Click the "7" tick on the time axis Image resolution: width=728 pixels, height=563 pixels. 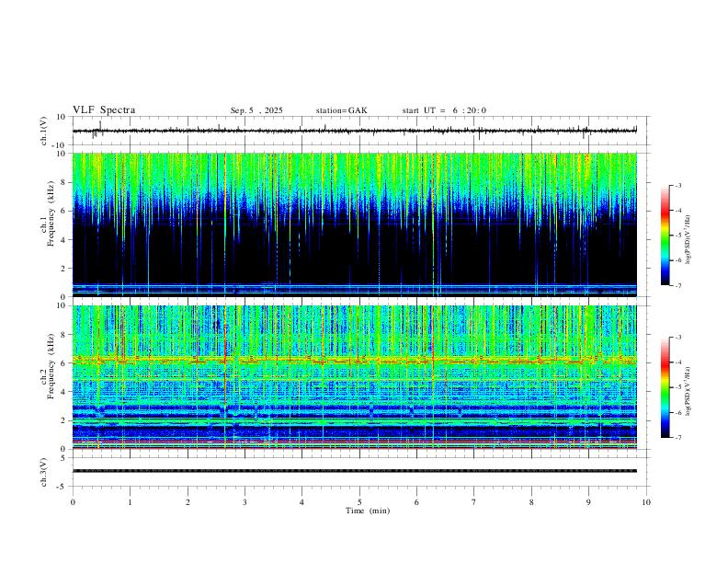[474, 502]
